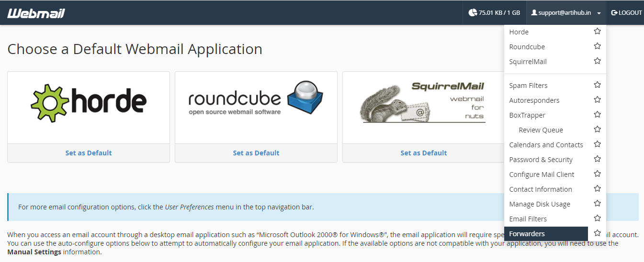The image size is (644, 262).
Task: Toggle the star for Calendars and Contacts
Action: (x=597, y=144)
